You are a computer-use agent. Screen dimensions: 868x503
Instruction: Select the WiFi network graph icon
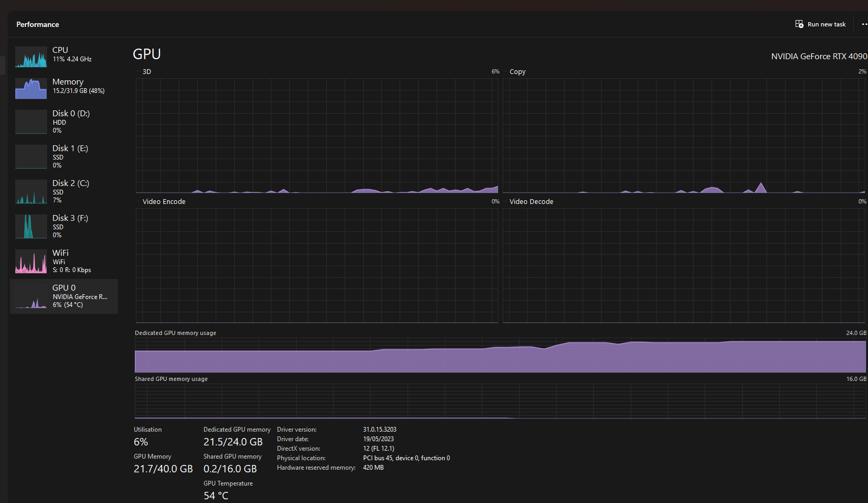tap(31, 261)
